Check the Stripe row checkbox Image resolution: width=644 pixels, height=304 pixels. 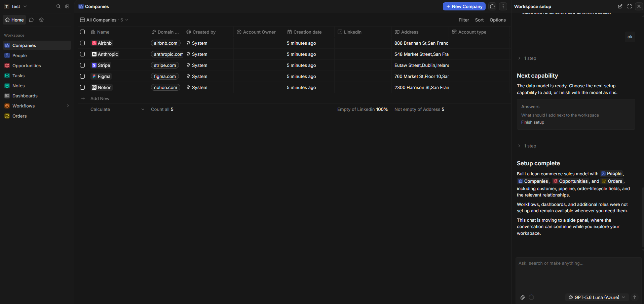pyautogui.click(x=82, y=65)
